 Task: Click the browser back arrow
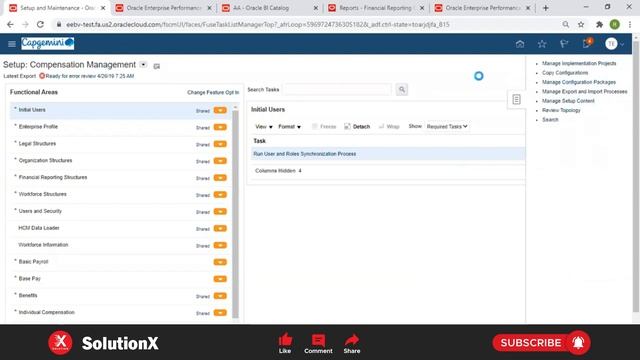(x=10, y=24)
